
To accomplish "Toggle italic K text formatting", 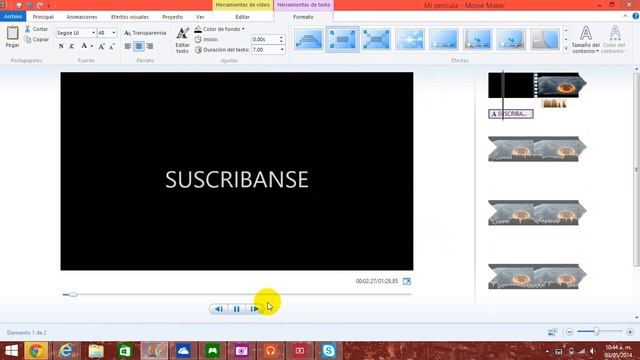I will tap(71, 46).
